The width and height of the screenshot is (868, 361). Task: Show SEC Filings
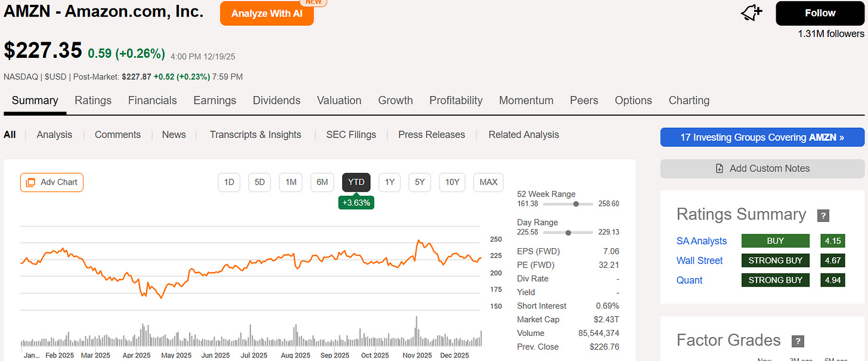click(351, 134)
